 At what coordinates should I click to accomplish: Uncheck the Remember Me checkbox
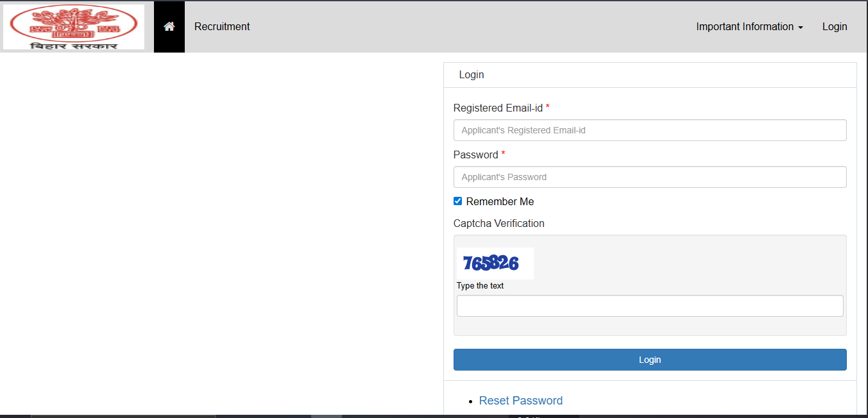click(457, 201)
